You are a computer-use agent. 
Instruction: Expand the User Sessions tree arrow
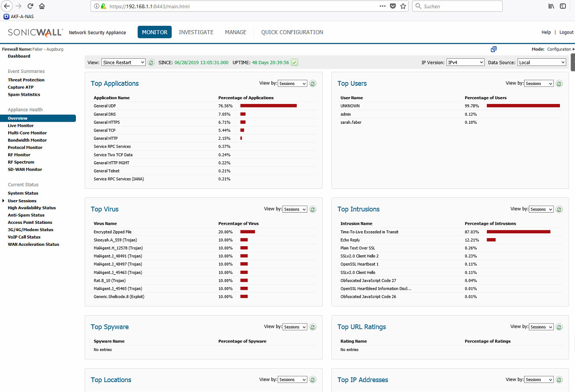coord(3,201)
